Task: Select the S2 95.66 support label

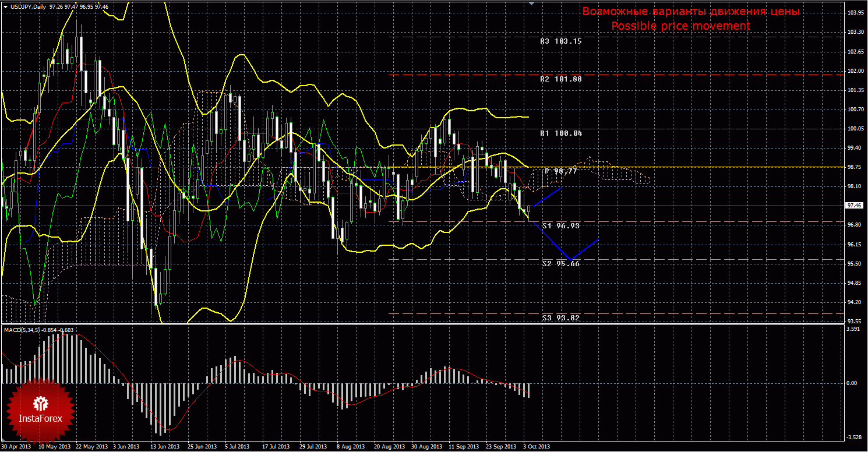Action: [x=560, y=263]
